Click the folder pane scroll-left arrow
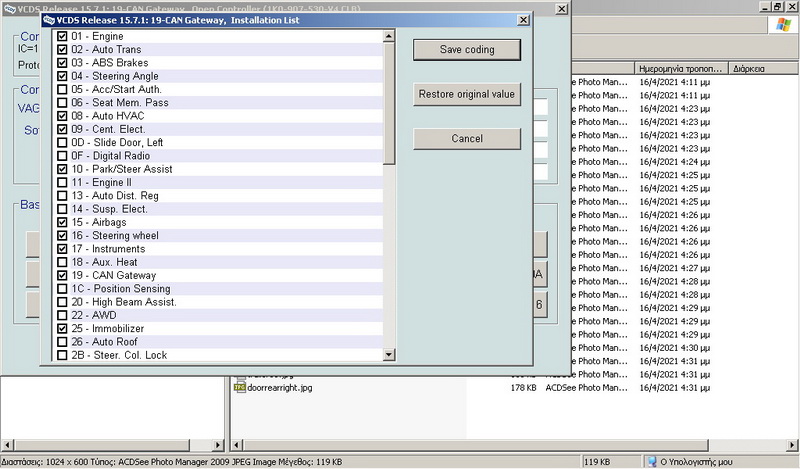 [7, 445]
